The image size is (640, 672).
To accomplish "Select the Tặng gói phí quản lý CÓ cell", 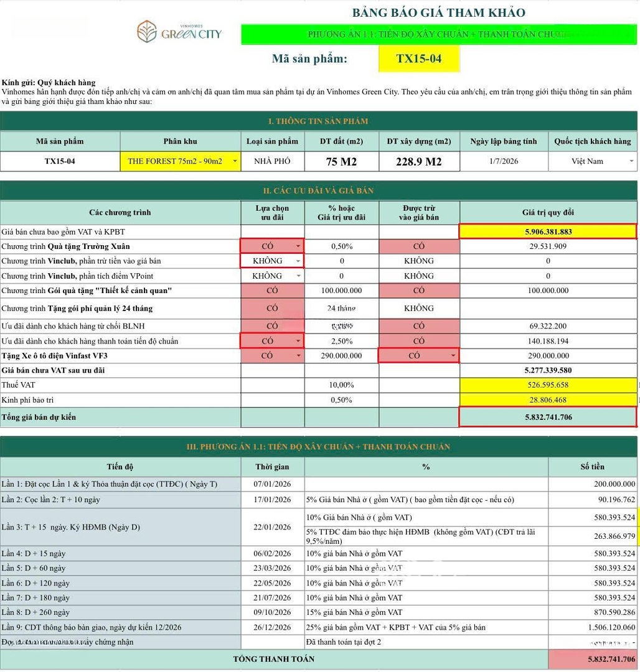I will 272,308.
